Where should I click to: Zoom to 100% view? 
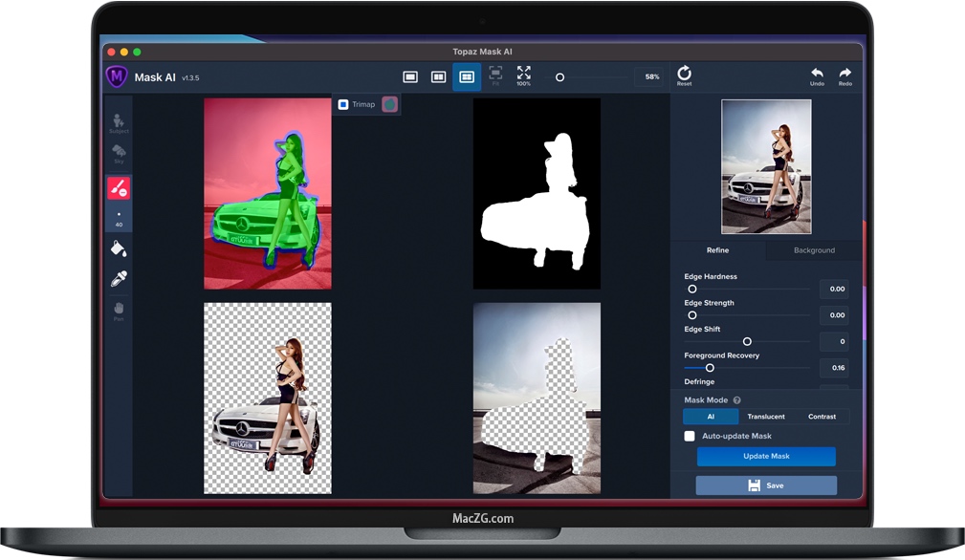tap(523, 76)
